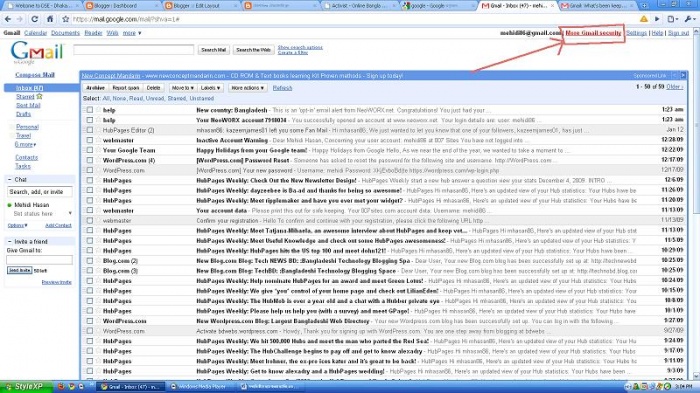Close the sponsored link ad bar

click(x=683, y=75)
